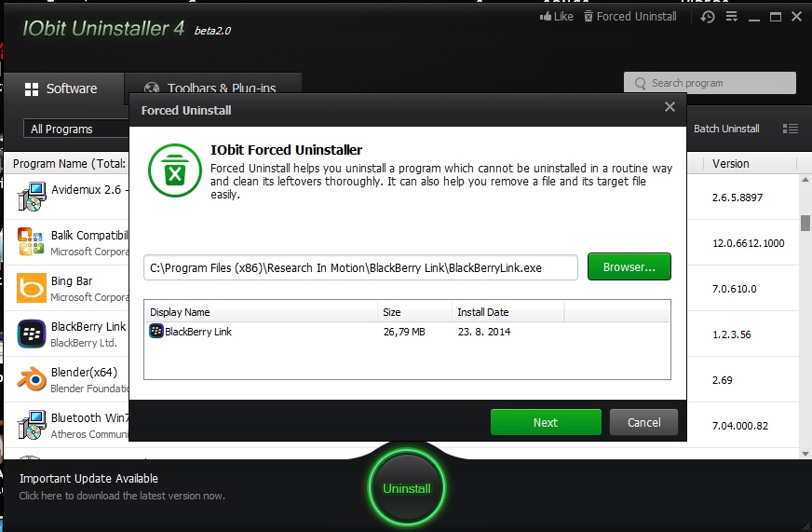Open Forced Uninstall from title bar

point(630,17)
